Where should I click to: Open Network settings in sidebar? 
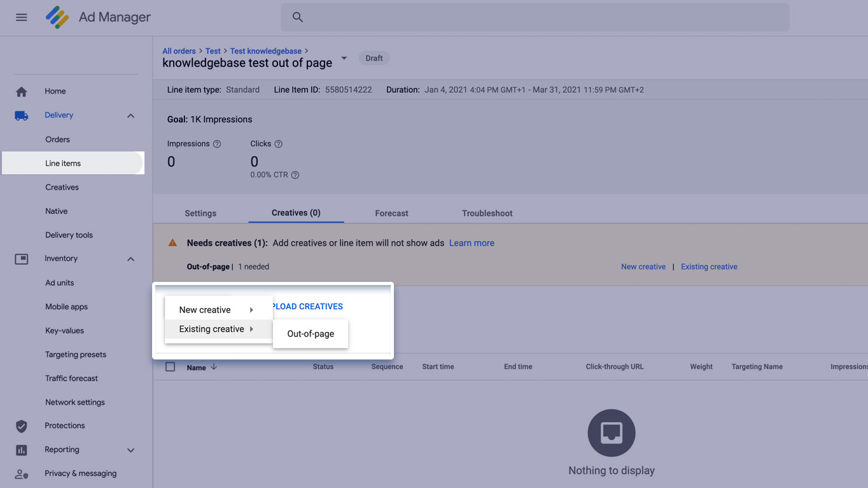[x=75, y=402]
